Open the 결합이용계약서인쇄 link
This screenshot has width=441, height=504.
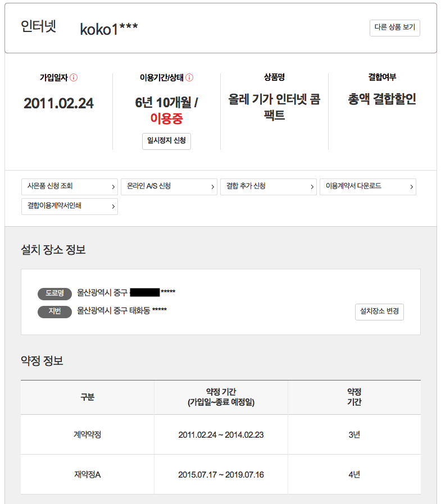point(54,206)
